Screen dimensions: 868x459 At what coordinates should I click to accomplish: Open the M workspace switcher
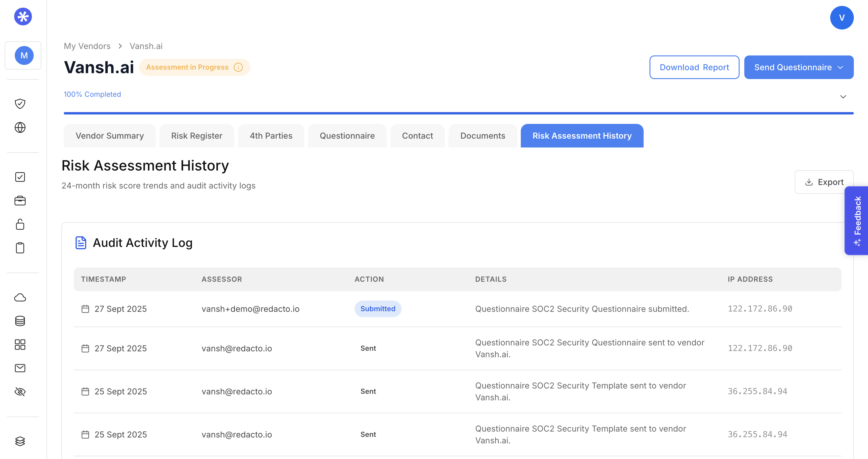pyautogui.click(x=24, y=55)
